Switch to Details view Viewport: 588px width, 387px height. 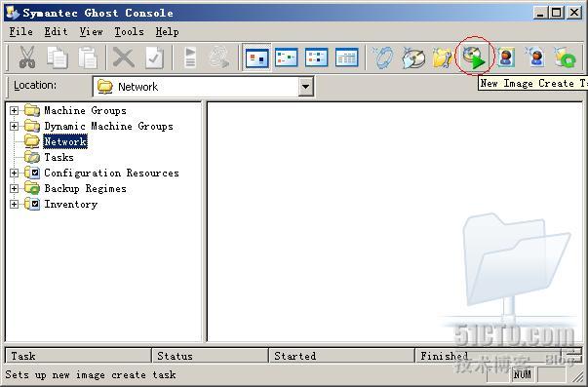pyautogui.click(x=346, y=58)
